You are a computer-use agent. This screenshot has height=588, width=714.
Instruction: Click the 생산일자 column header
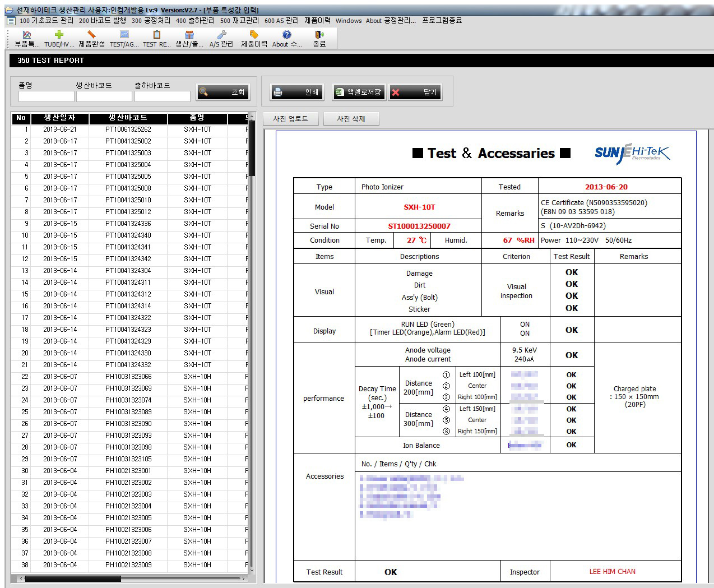point(59,118)
